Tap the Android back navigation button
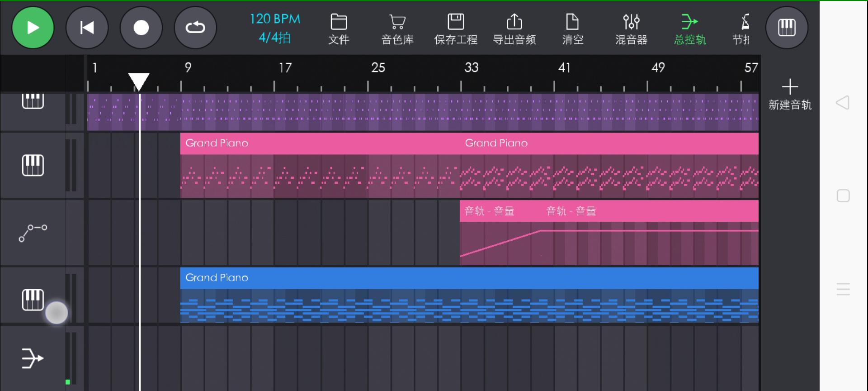Screen dimensions: 868x391 (x=843, y=102)
